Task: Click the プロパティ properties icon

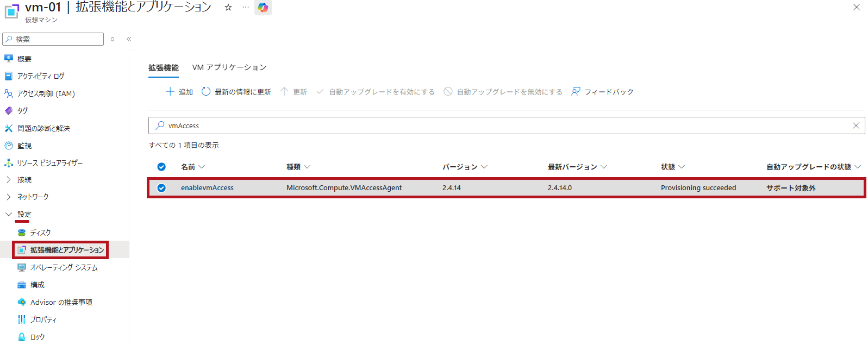Action: pyautogui.click(x=22, y=319)
